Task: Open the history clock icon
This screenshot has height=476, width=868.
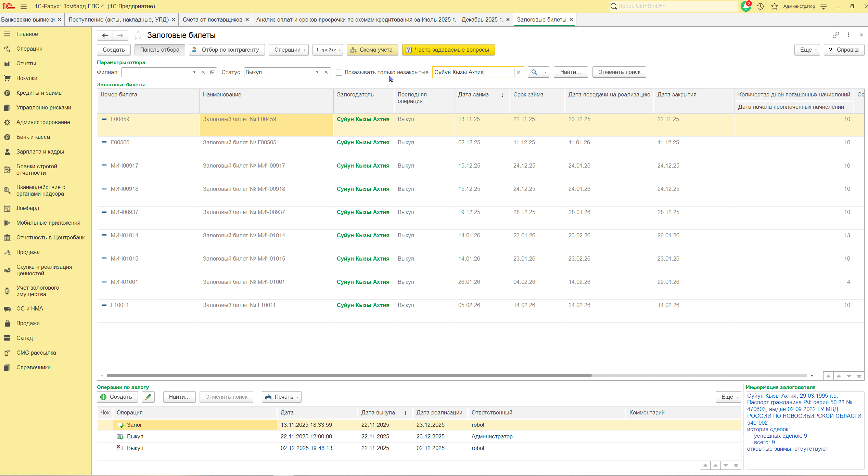Action: tap(761, 6)
